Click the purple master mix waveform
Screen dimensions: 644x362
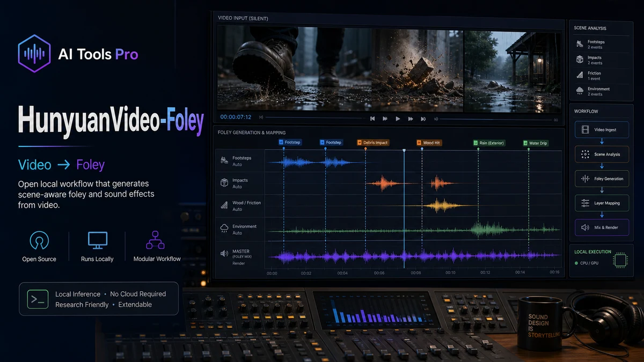(x=413, y=257)
